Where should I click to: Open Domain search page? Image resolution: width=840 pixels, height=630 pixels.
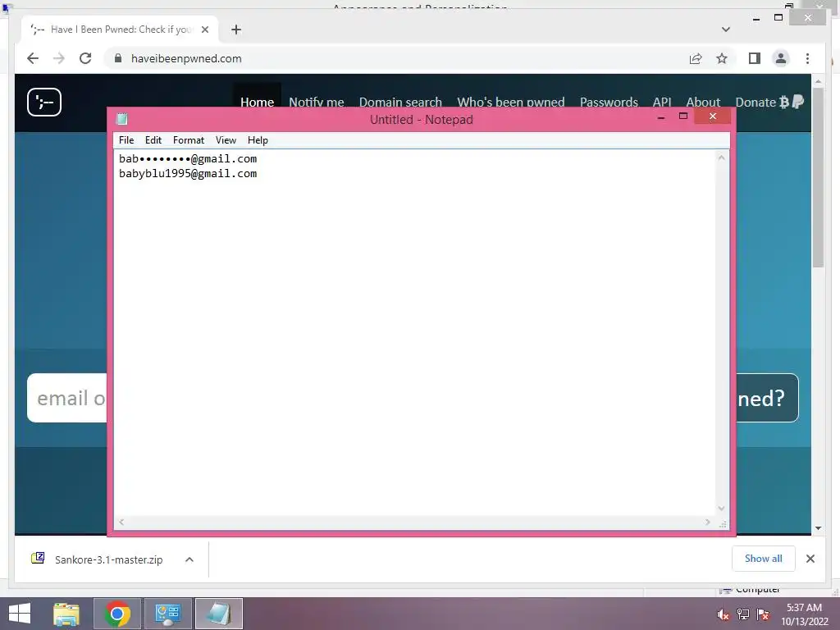coord(400,102)
